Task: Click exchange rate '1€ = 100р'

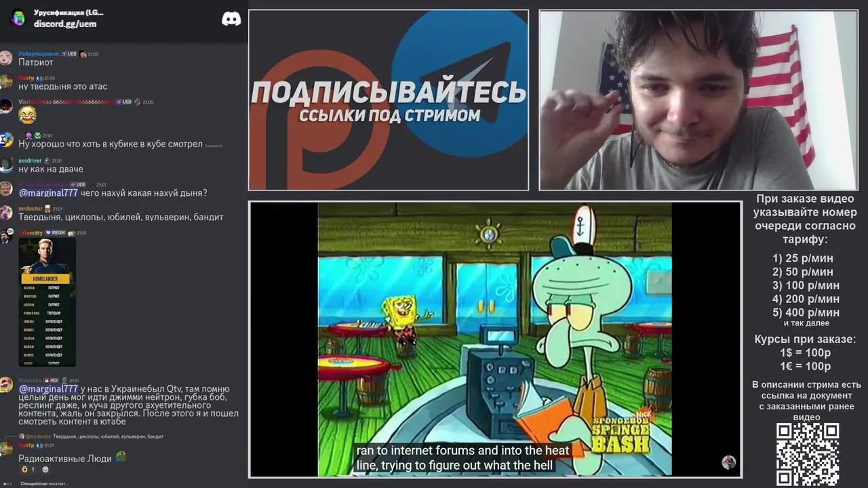Action: (x=806, y=367)
